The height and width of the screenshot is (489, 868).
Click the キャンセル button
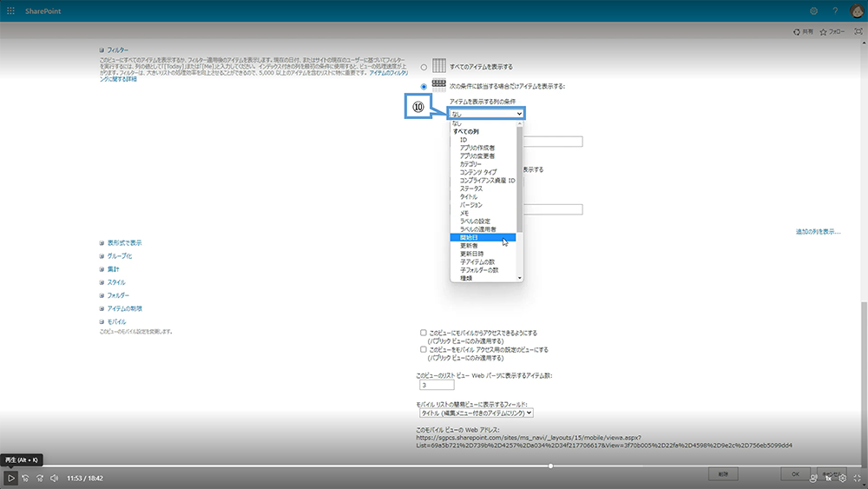(832, 474)
